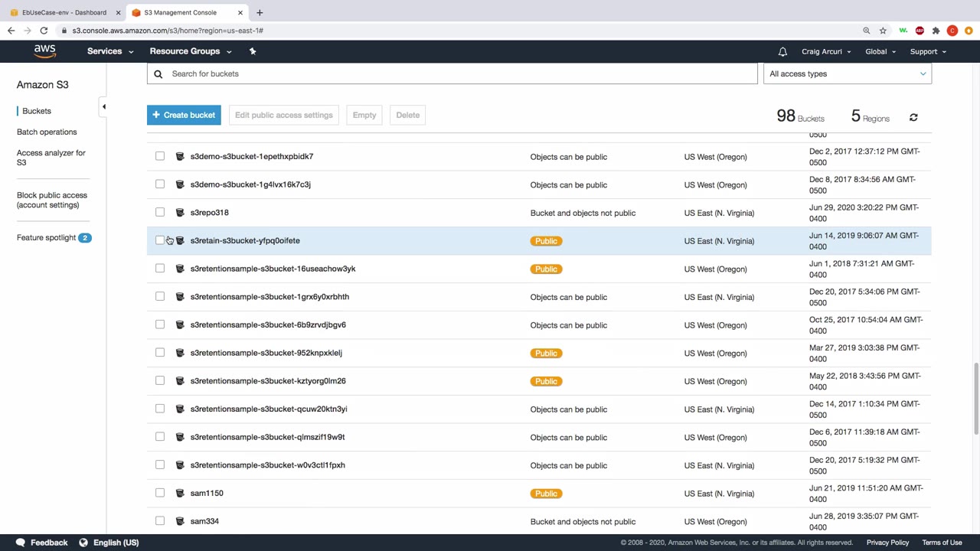Click the browser back arrow
980x551 pixels.
[x=11, y=31]
